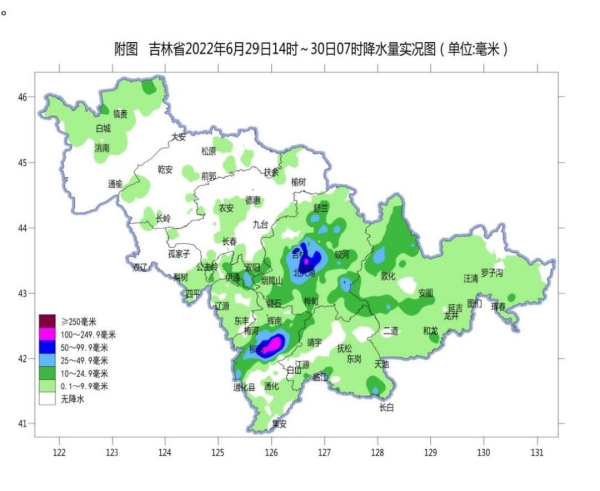The image size is (600, 491).
Task: Select the 松原 city label
Action: coord(208,152)
